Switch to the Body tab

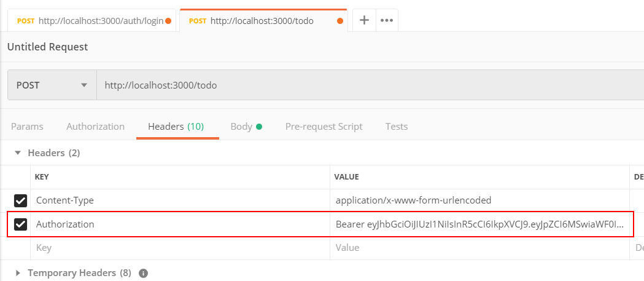(246, 126)
